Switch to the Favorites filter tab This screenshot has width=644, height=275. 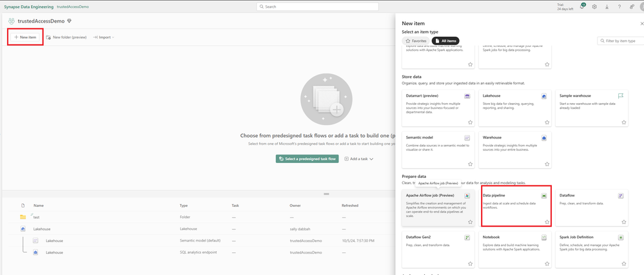pyautogui.click(x=416, y=41)
